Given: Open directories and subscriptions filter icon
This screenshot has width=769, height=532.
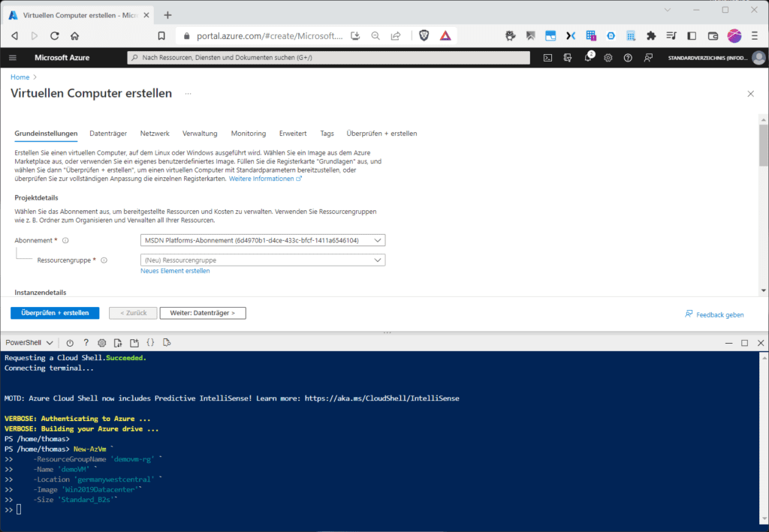Looking at the screenshot, I should (568, 58).
